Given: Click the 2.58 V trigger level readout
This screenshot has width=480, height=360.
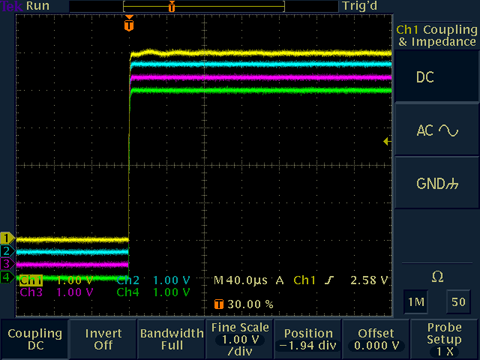Looking at the screenshot, I should (x=369, y=280).
